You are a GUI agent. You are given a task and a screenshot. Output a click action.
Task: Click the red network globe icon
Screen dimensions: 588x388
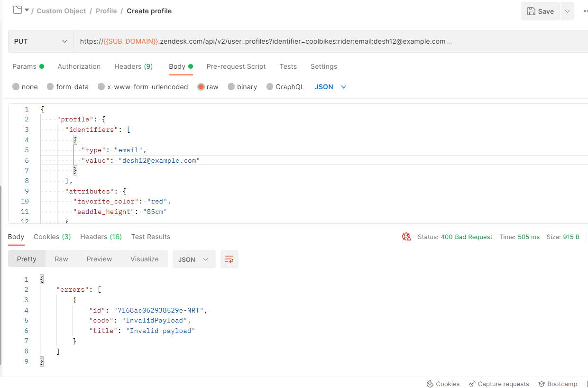406,237
